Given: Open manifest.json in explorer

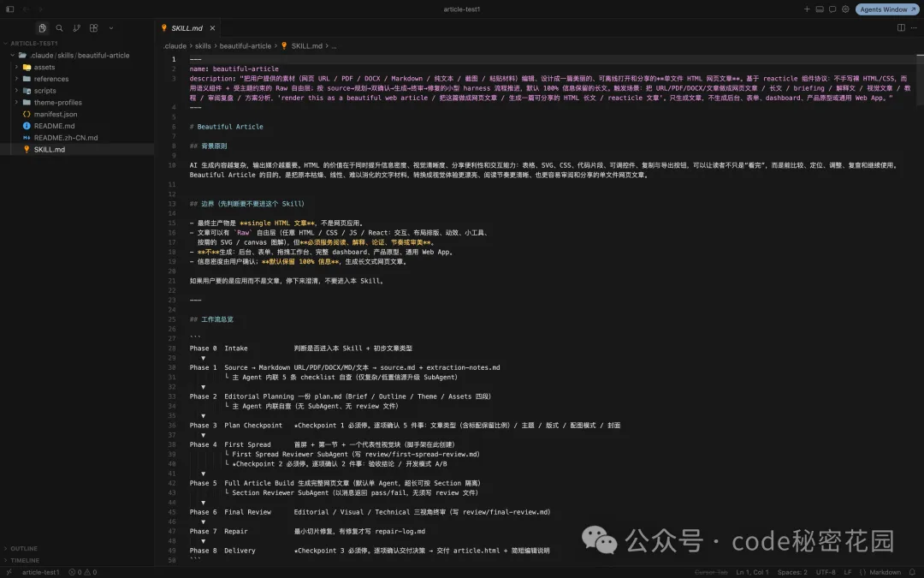Looking at the screenshot, I should 55,115.
